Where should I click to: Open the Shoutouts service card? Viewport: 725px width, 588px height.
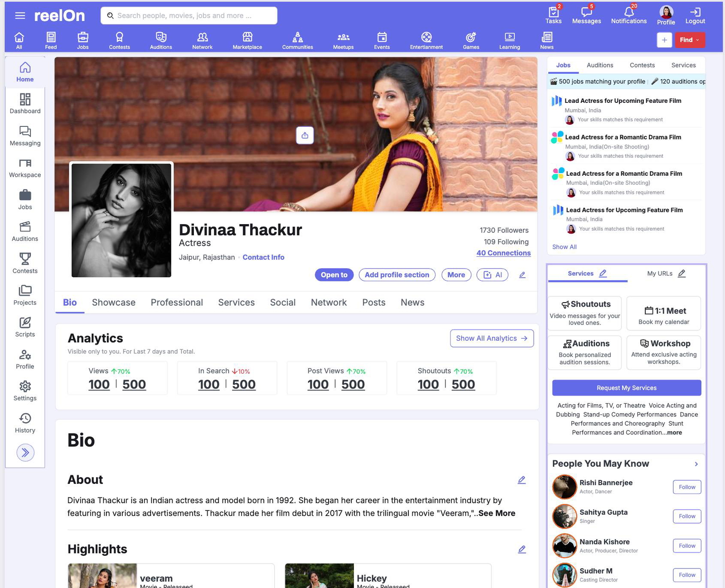coord(585,313)
